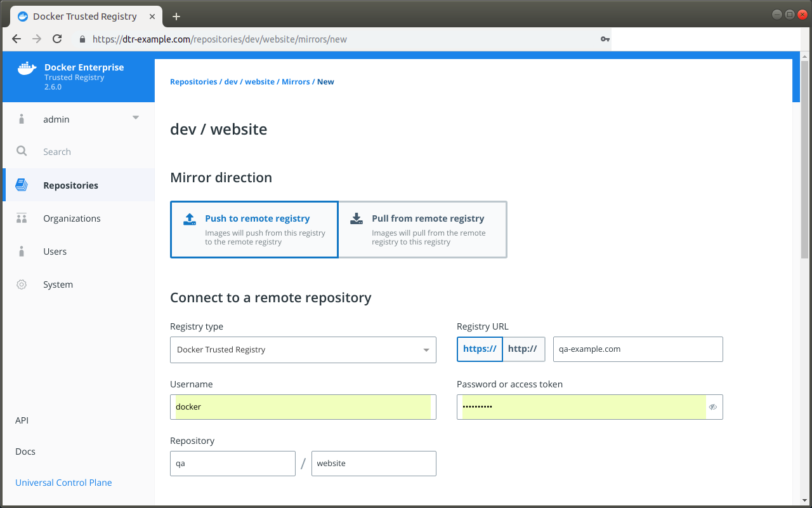Click the Repositories breadcrumb link
Viewport: 812px width, 508px height.
[x=193, y=82]
